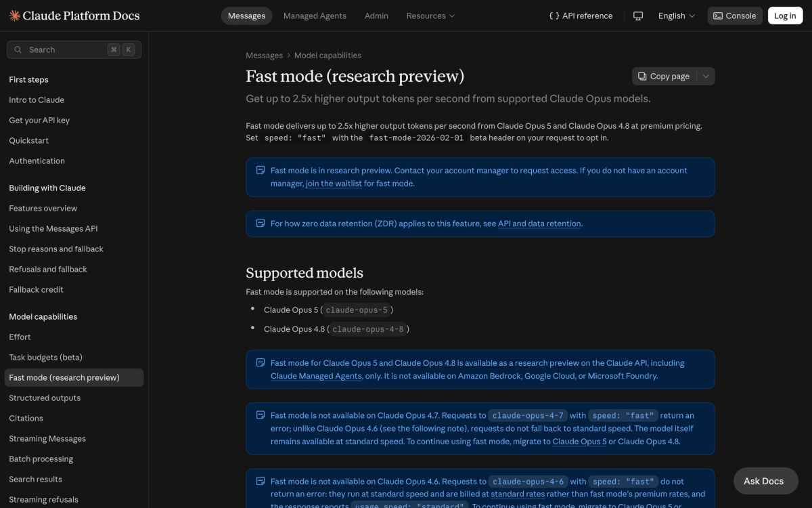
Task: Click note icon in research preview callout
Action: pyautogui.click(x=261, y=171)
